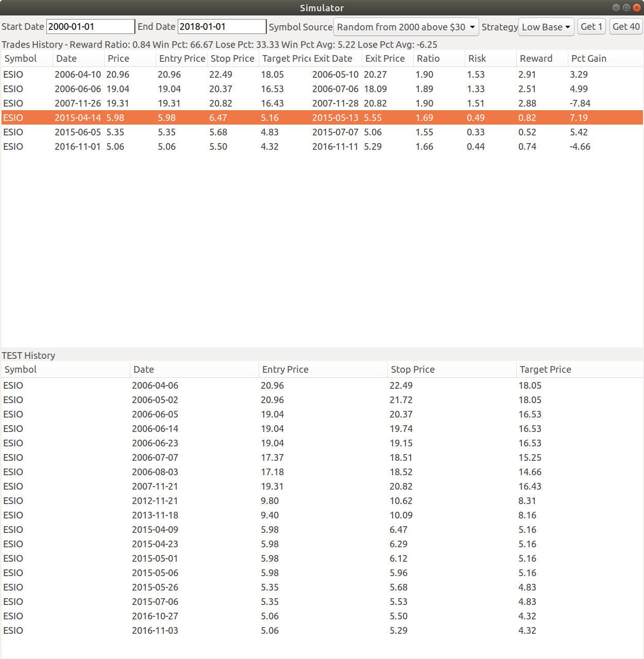This screenshot has width=644, height=659.
Task: Click stop price 5.96 in test history
Action: tap(398, 573)
